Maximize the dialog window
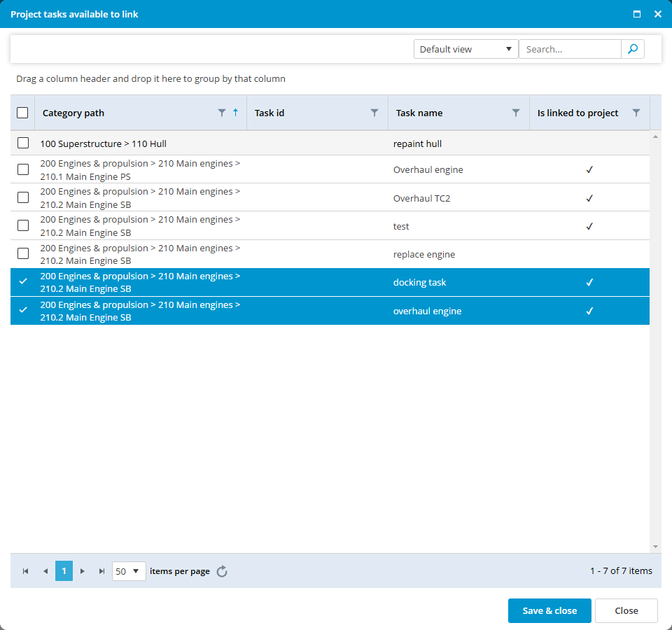Image resolution: width=672 pixels, height=630 pixels. click(x=637, y=14)
